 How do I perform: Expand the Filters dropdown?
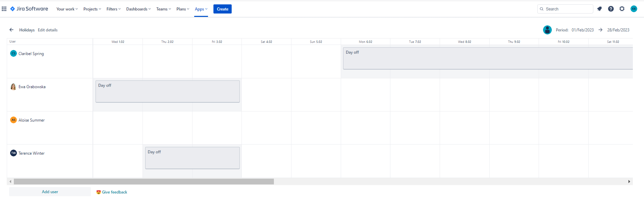(x=113, y=9)
